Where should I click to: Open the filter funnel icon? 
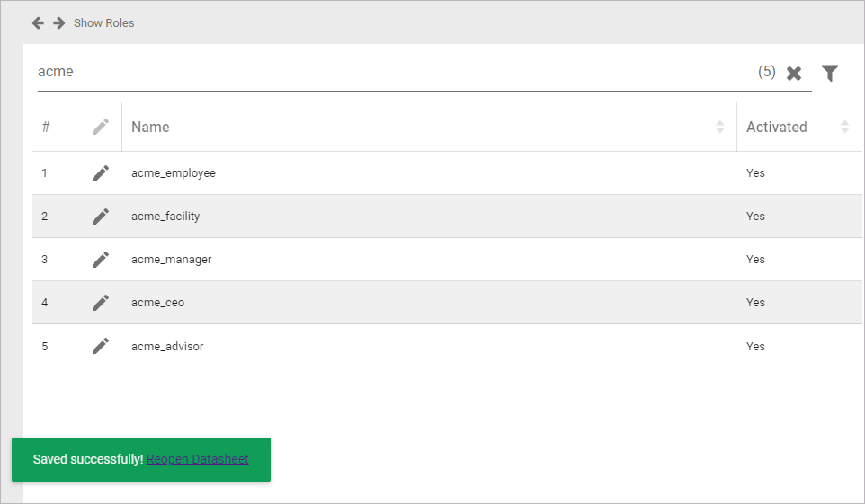[x=830, y=74]
